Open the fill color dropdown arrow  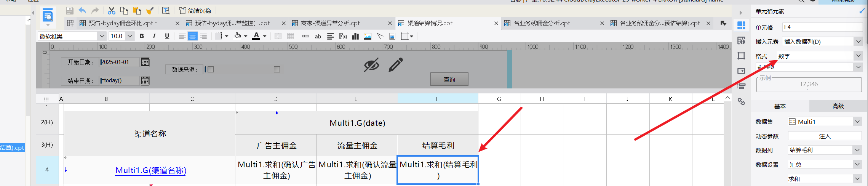coord(246,36)
